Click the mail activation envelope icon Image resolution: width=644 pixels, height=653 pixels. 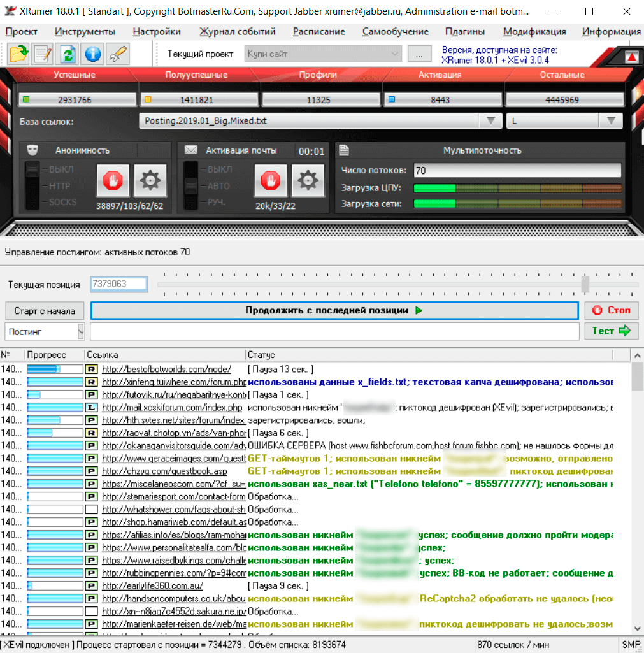tap(191, 150)
